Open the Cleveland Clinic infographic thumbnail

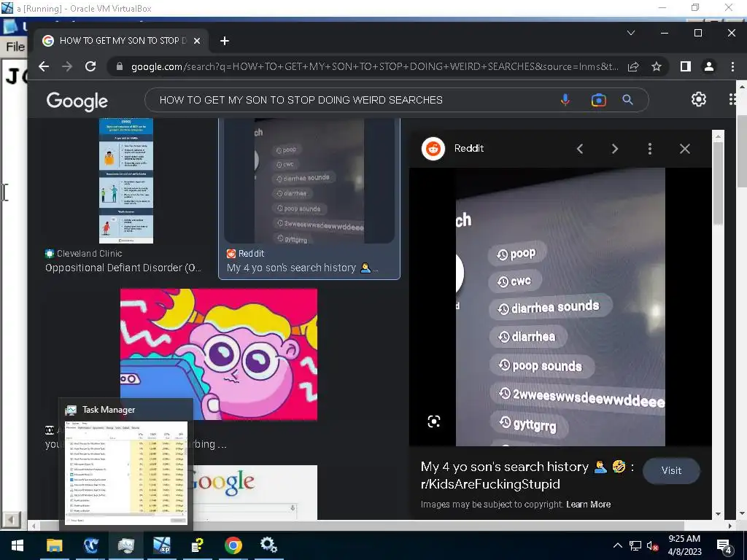126,181
